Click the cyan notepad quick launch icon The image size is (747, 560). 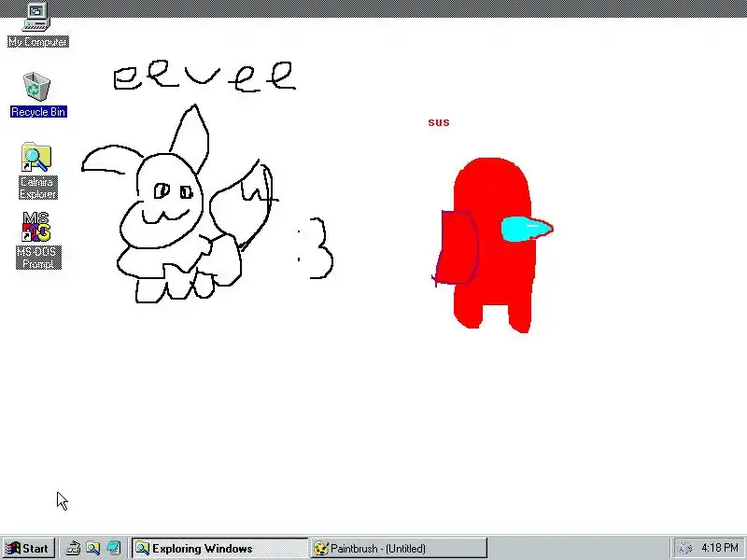(113, 548)
